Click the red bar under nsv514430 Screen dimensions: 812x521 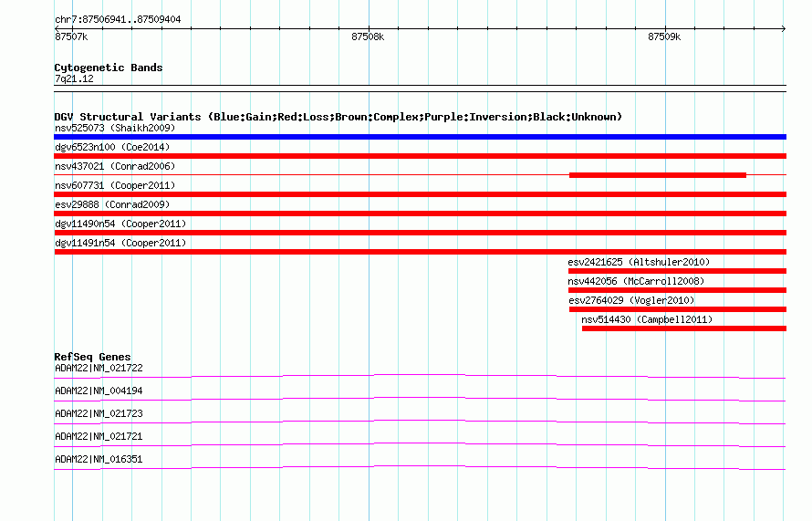(684, 328)
